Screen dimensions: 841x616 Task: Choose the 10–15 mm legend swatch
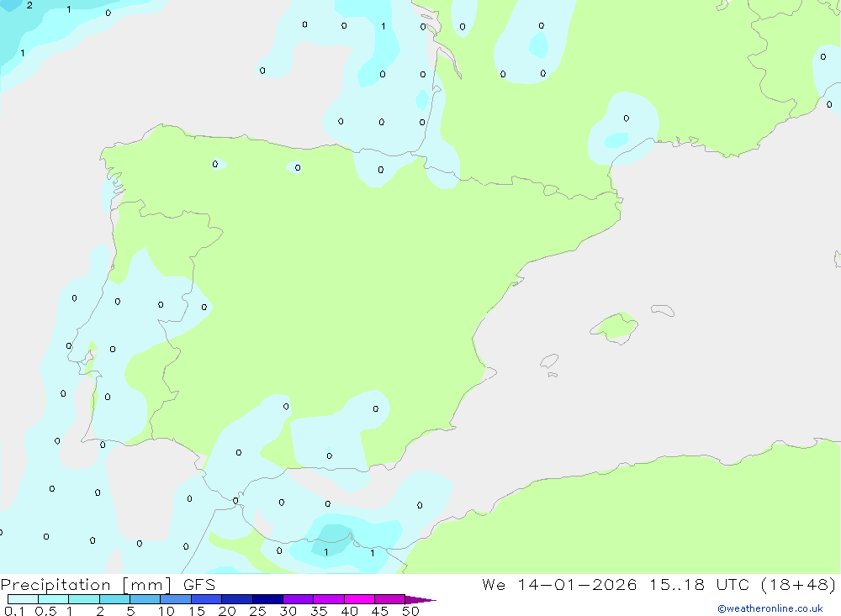coord(176,599)
